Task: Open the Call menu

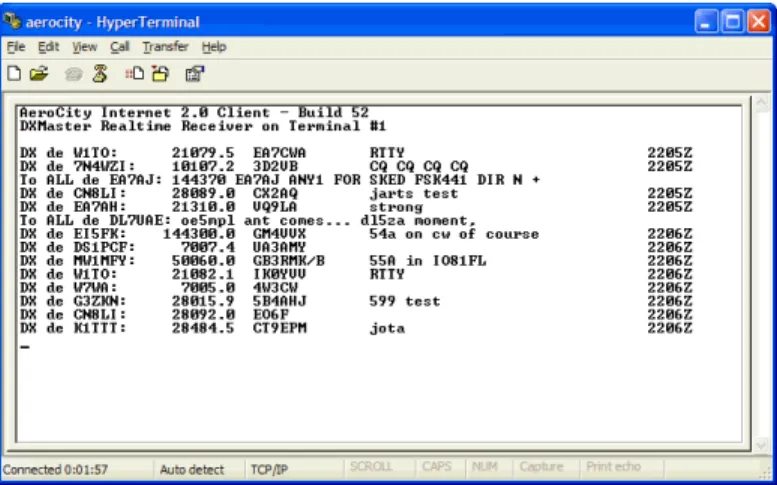Action: point(120,47)
